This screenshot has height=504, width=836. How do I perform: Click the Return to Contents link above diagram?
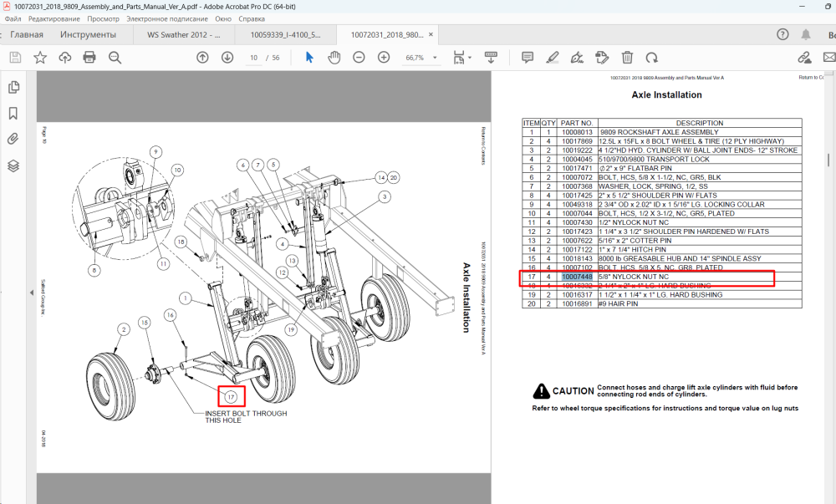(483, 145)
